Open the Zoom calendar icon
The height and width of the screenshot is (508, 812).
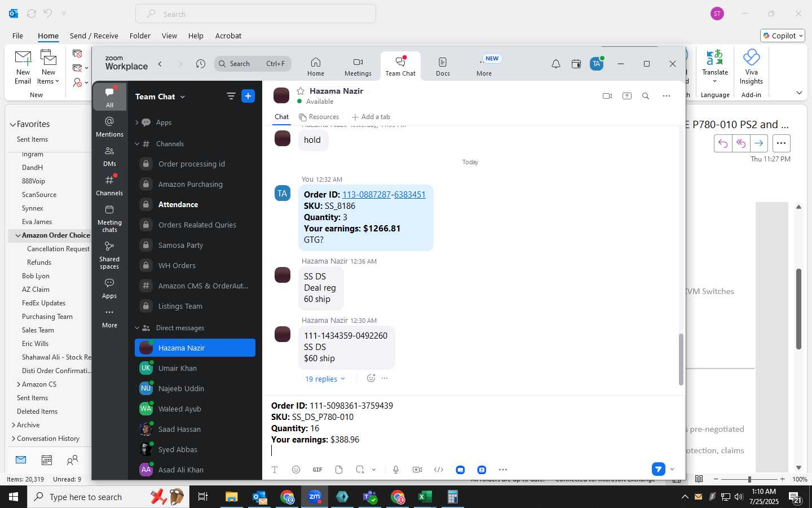click(x=576, y=64)
